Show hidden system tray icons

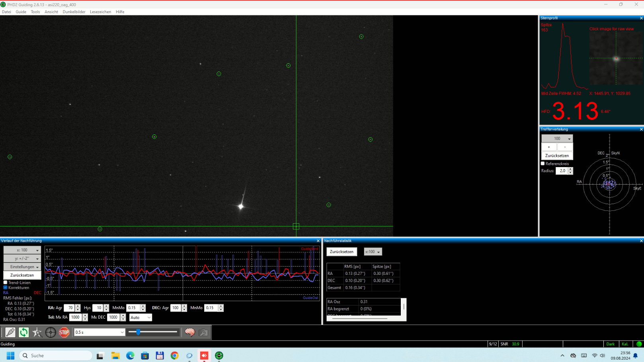click(x=562, y=356)
